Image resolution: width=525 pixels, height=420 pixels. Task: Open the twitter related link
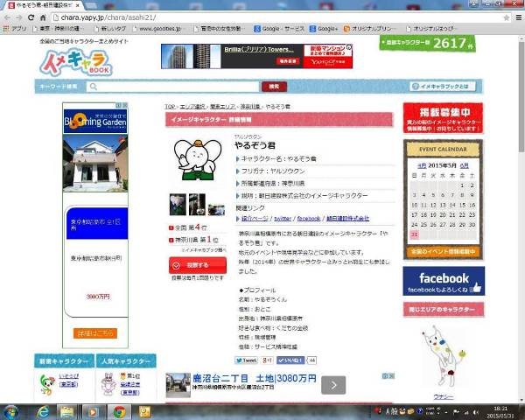(283, 219)
